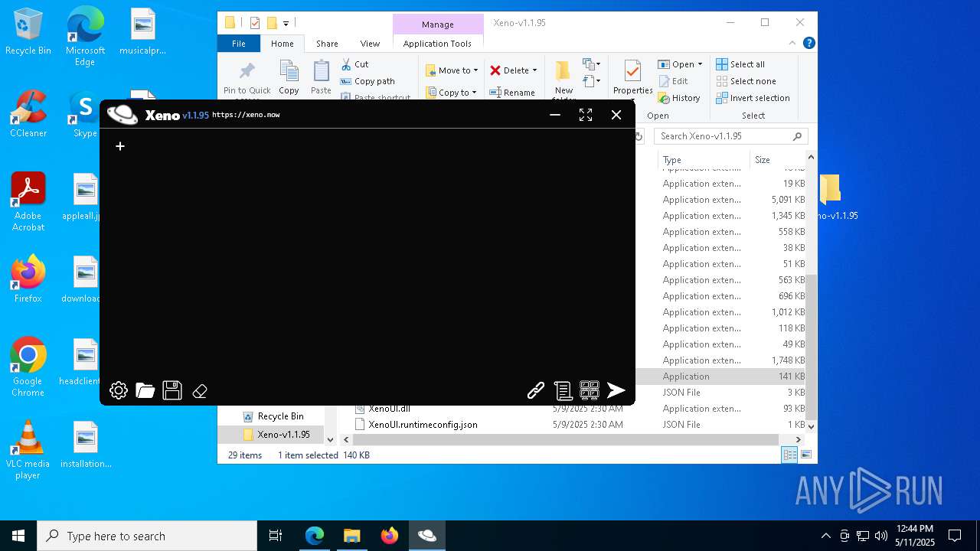Click Select none in the ribbon
Screen dimensions: 980x551
tap(746, 81)
